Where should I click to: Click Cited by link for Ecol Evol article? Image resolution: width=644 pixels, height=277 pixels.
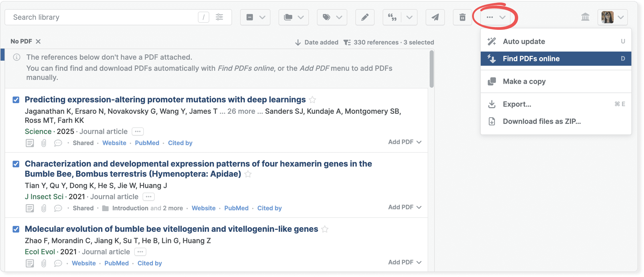coord(150,263)
